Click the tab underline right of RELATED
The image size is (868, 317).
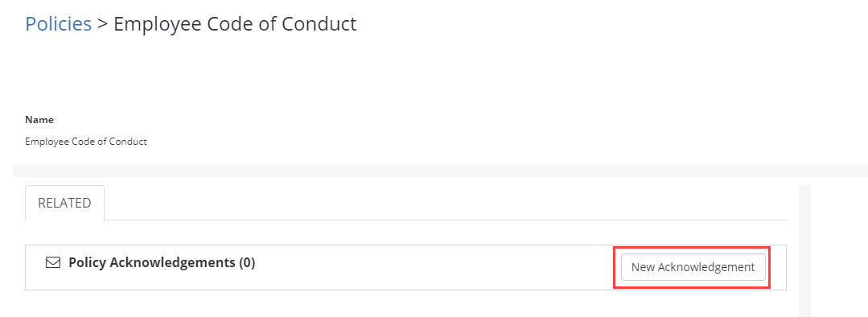tap(445, 220)
